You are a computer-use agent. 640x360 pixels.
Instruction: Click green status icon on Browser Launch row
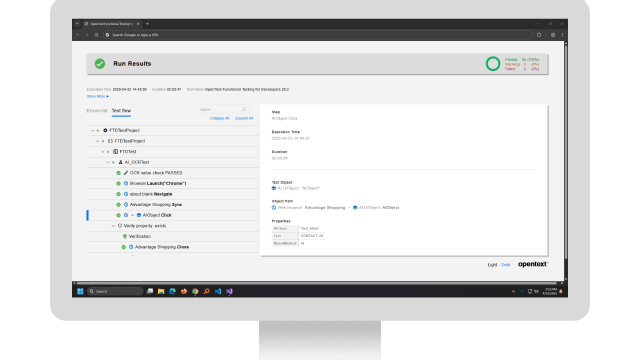118,183
